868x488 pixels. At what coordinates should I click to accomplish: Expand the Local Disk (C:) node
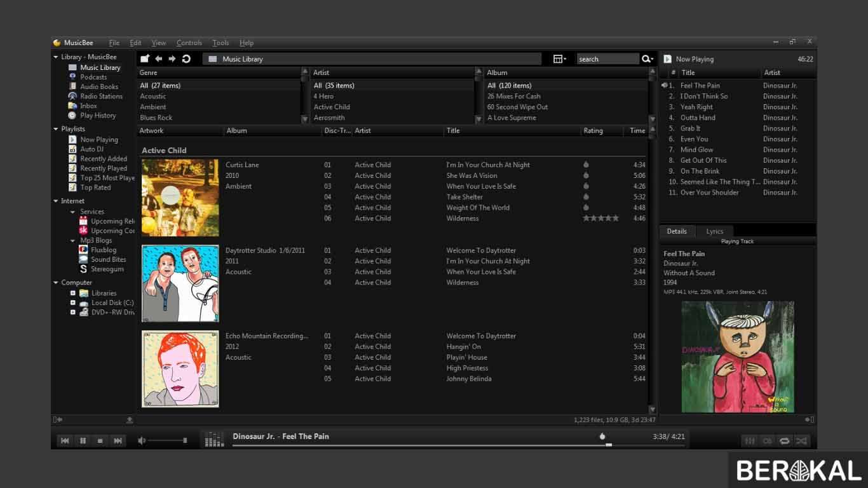click(72, 302)
